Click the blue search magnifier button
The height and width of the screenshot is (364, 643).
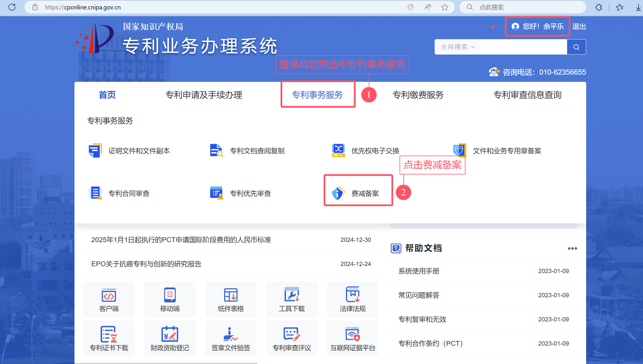pos(576,47)
